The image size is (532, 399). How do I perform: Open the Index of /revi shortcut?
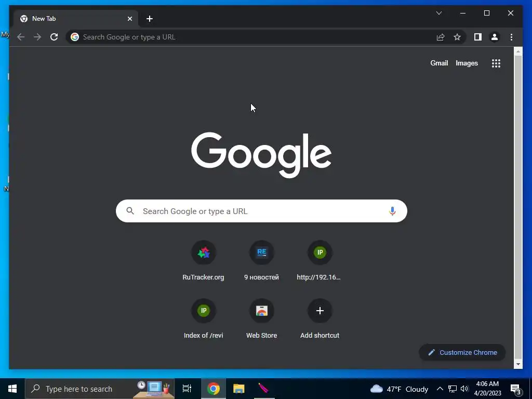click(x=203, y=320)
